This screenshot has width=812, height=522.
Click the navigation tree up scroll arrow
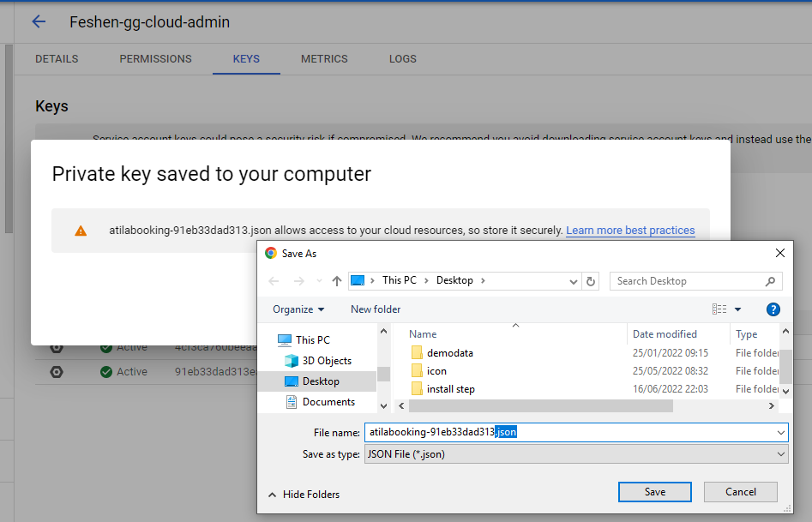(x=384, y=332)
